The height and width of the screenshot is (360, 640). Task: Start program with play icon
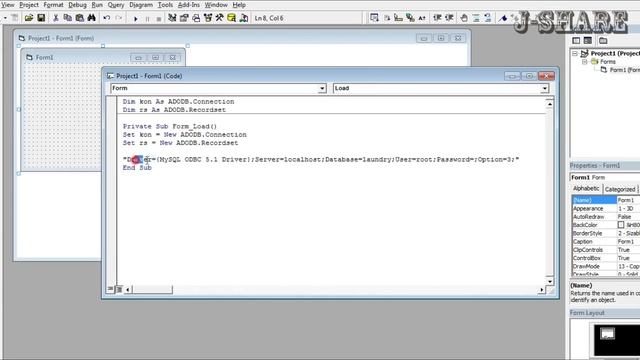click(136, 18)
